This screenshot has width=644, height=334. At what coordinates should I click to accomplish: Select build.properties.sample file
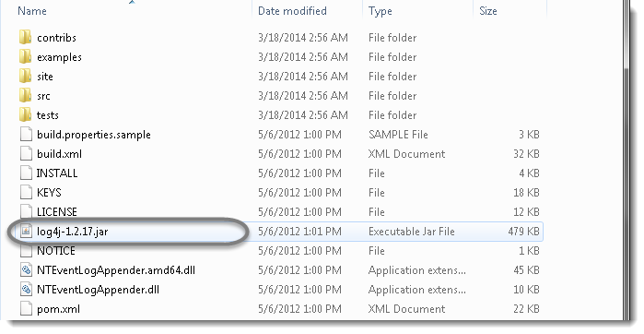(x=94, y=135)
